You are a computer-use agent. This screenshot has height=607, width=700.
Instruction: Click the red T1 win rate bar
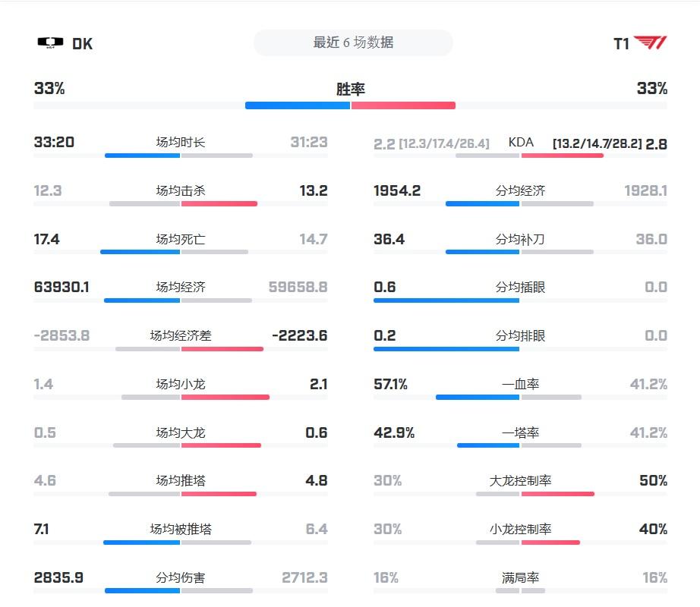tap(403, 105)
